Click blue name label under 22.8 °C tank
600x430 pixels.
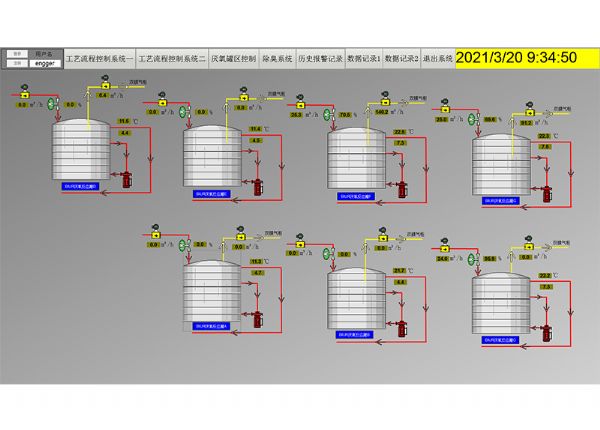tap(356, 196)
